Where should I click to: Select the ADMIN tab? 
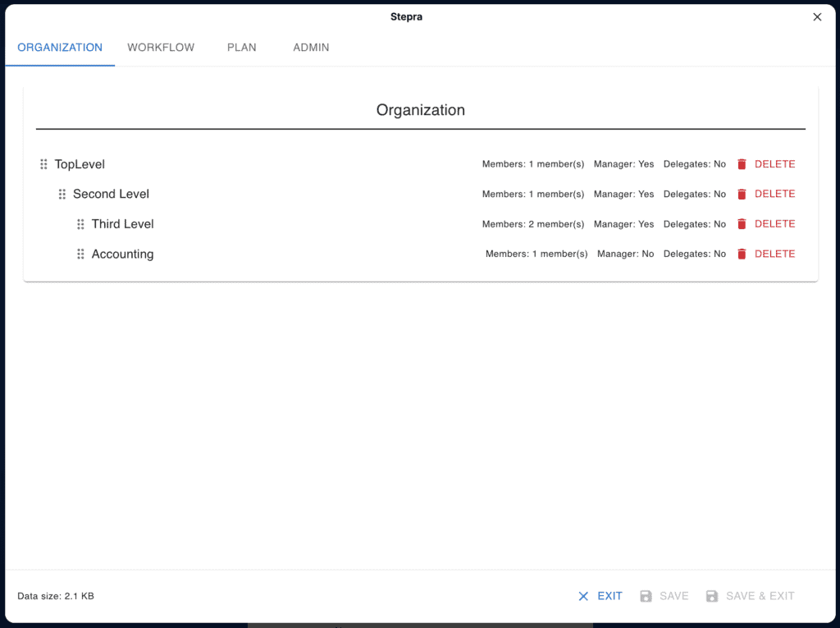pos(311,47)
